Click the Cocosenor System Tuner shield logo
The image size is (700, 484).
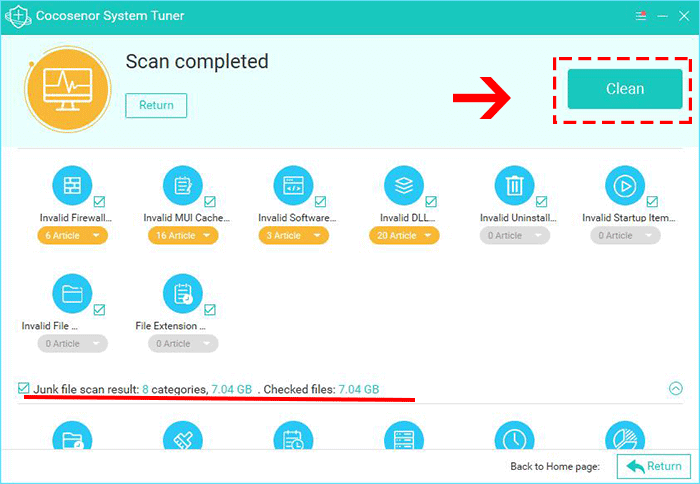click(x=18, y=16)
